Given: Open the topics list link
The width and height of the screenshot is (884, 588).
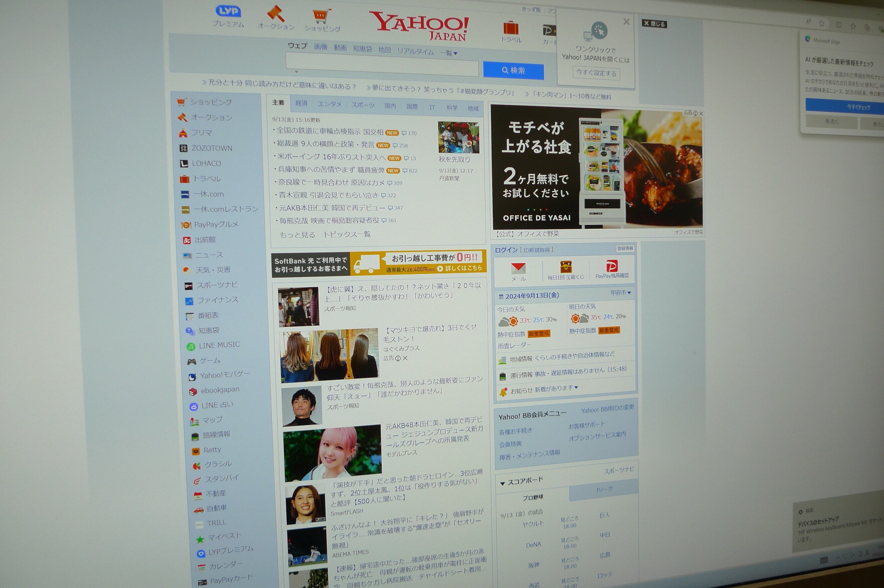Looking at the screenshot, I should point(347,234).
